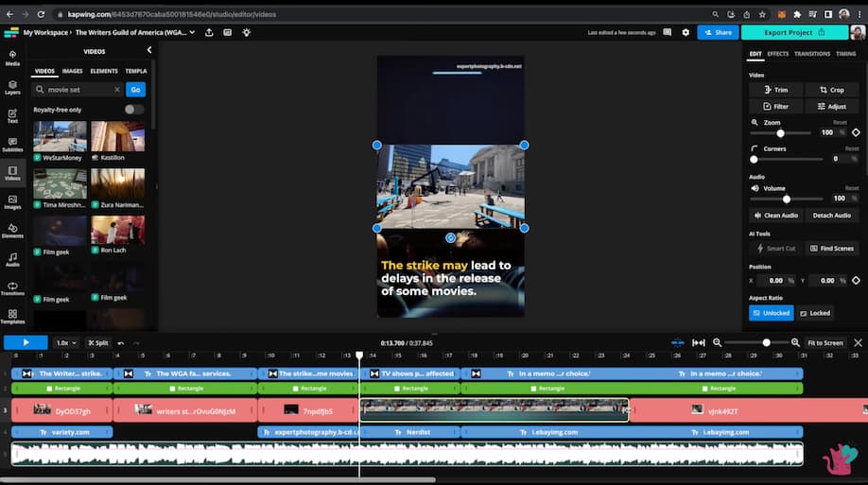The width and height of the screenshot is (868, 485).
Task: Click the Export Project button
Action: (793, 32)
